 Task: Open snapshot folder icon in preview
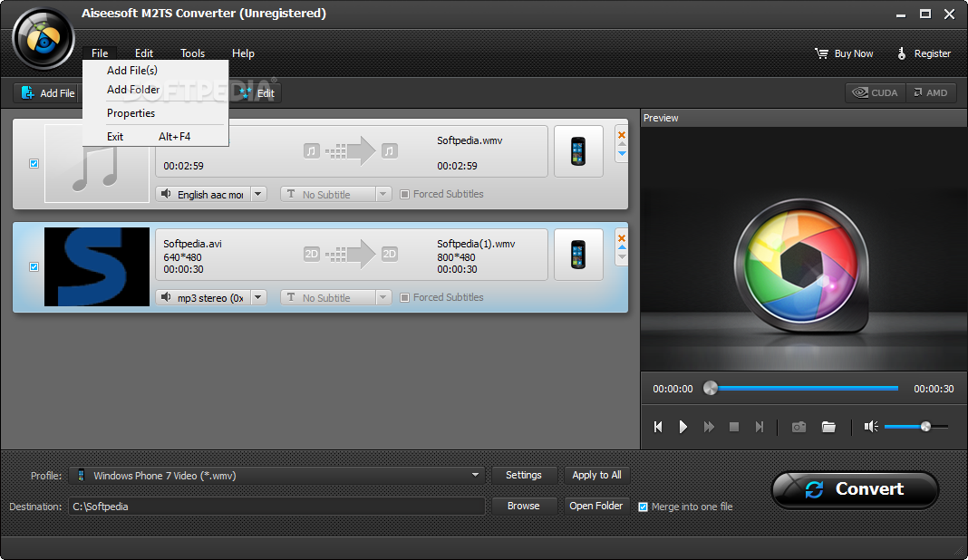pyautogui.click(x=828, y=427)
